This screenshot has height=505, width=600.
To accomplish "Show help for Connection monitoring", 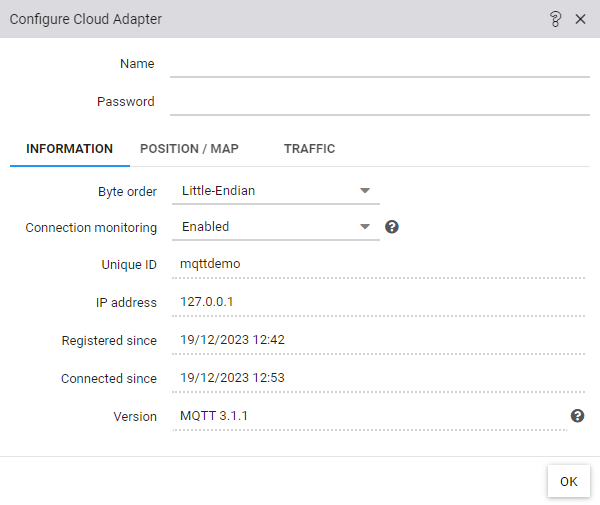I will (391, 227).
